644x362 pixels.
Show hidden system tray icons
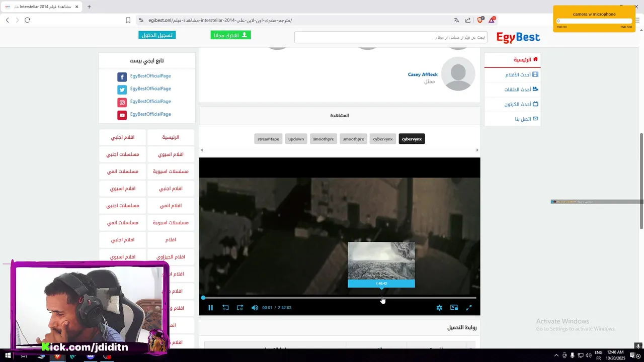(x=556, y=355)
